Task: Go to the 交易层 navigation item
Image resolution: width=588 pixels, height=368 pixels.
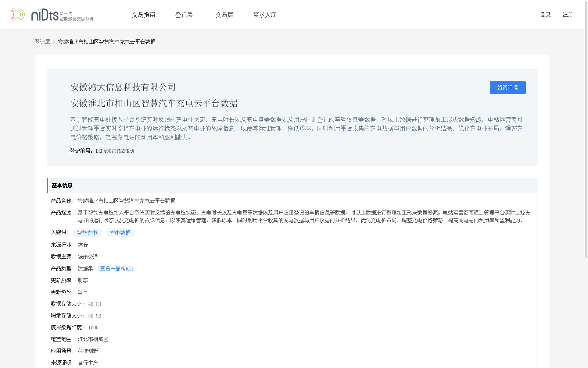Action: click(x=225, y=15)
